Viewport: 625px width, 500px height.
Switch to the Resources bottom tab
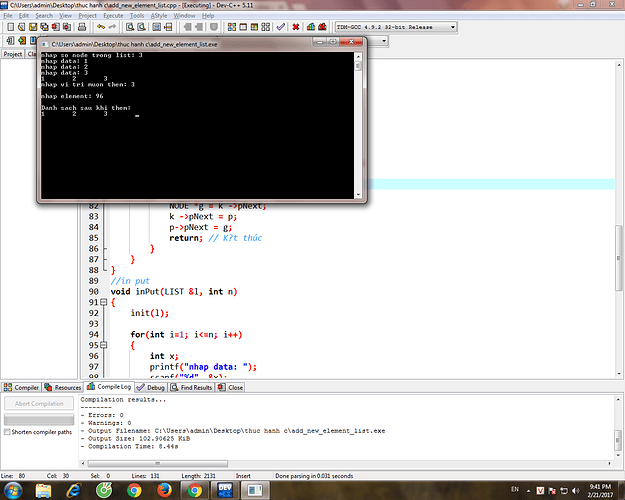pos(63,387)
